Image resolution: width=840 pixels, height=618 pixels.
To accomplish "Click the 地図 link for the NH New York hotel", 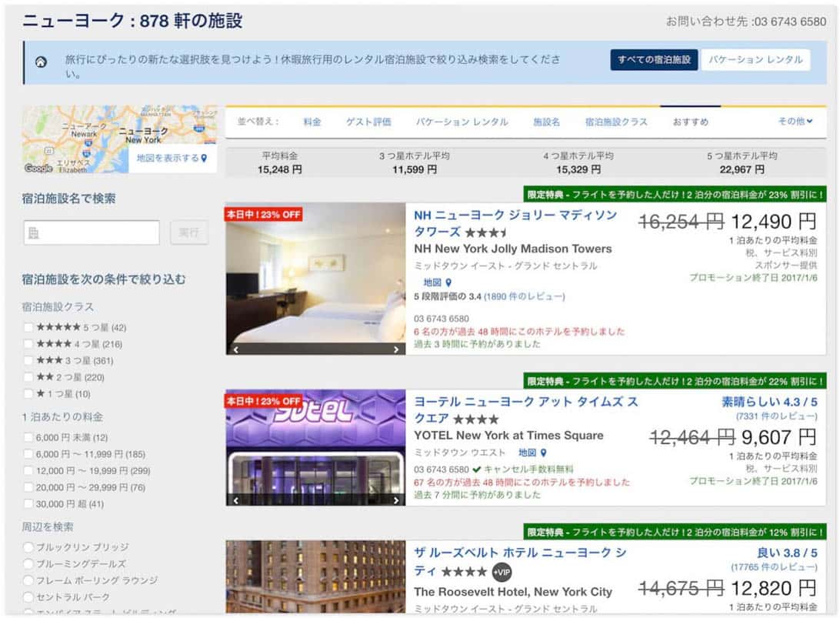I will click(432, 282).
